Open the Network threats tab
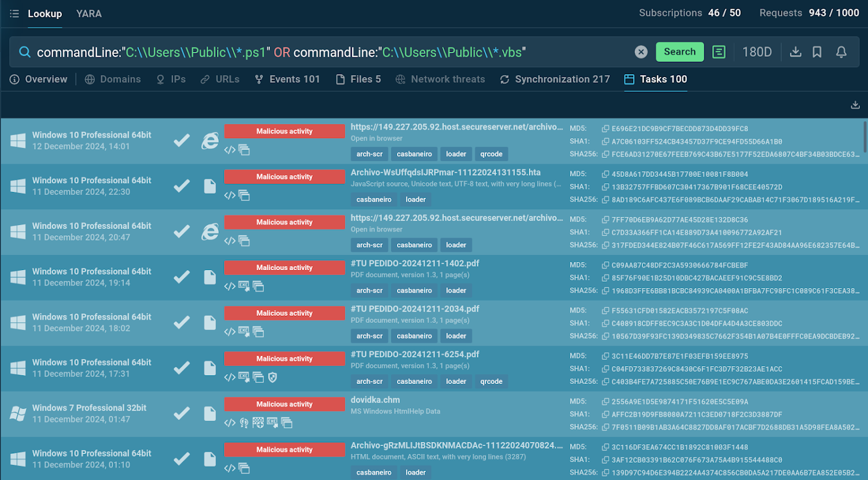Viewport: 868px width, 480px height. pos(440,79)
